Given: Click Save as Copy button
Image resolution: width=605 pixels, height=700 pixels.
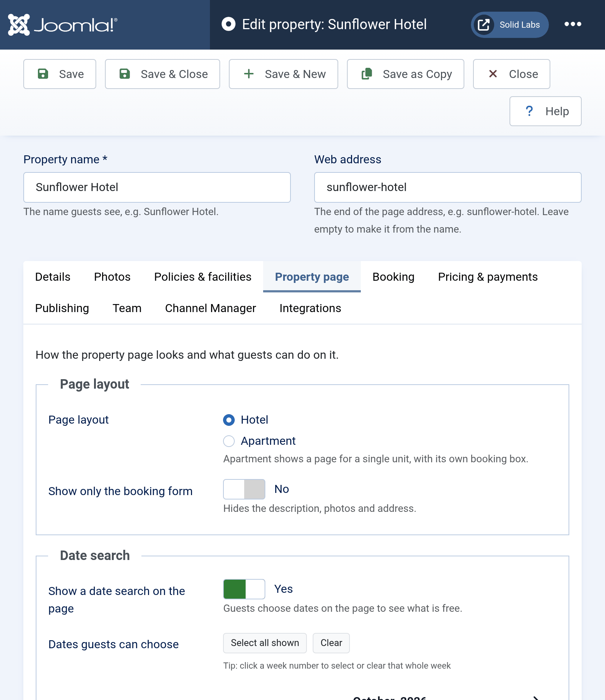Looking at the screenshot, I should pos(406,74).
